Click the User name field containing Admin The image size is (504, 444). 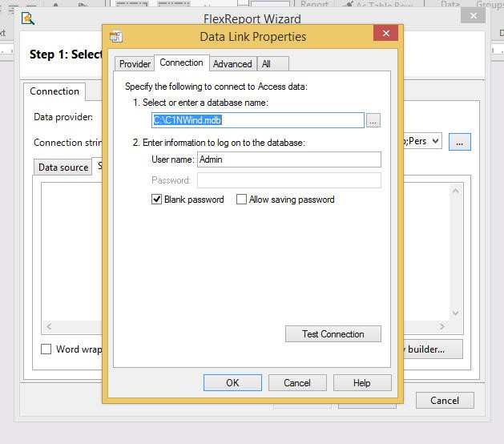(289, 159)
